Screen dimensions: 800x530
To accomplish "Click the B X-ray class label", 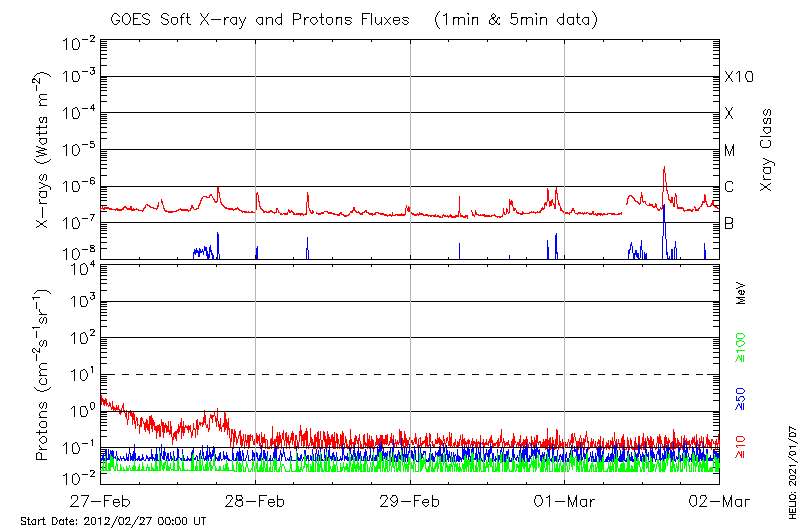I will point(729,223).
